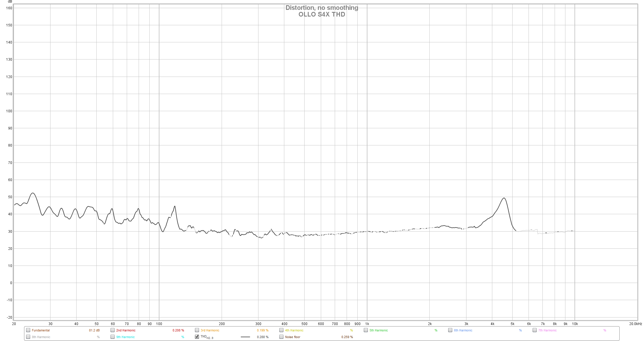Click the 20.0kHz frequency axis label
This screenshot has width=644, height=341.
coord(635,324)
